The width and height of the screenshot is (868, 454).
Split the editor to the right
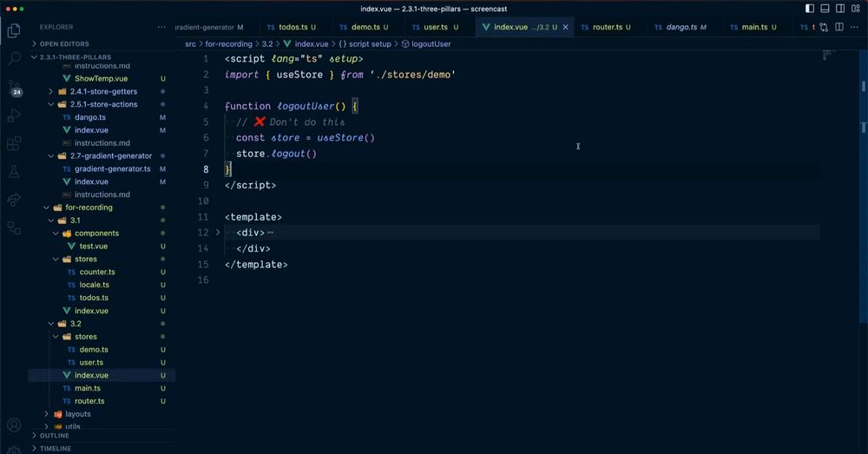pyautogui.click(x=839, y=27)
